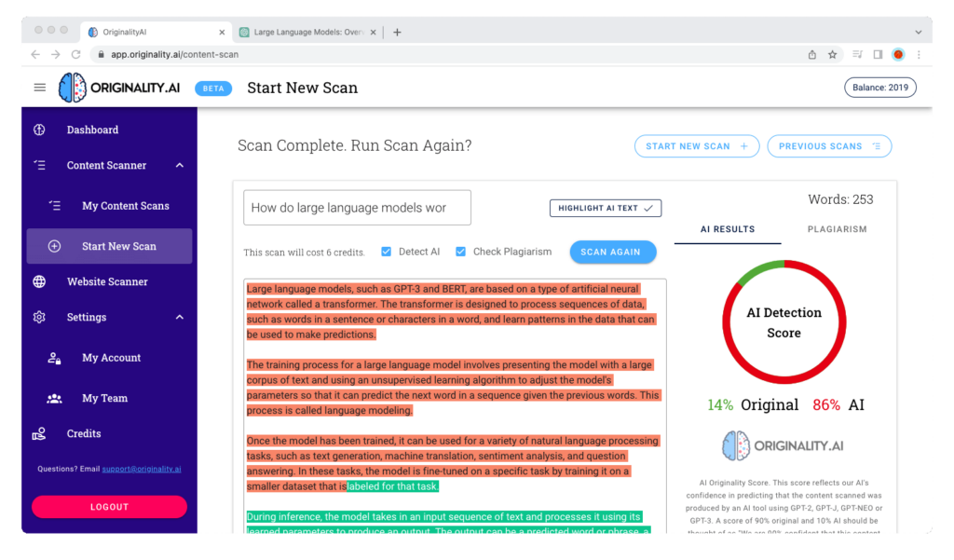Click the '86%' AI score value
954x560 pixels.
[x=826, y=405]
